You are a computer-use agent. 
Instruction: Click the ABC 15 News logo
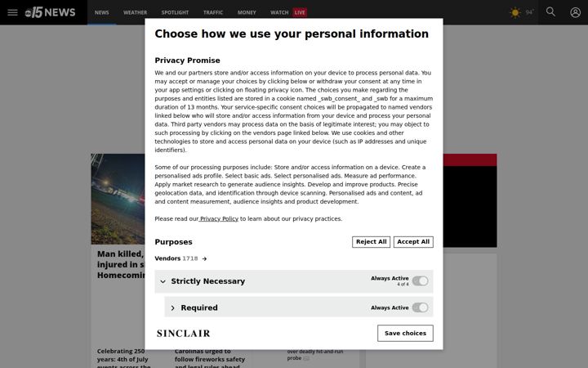tap(50, 12)
